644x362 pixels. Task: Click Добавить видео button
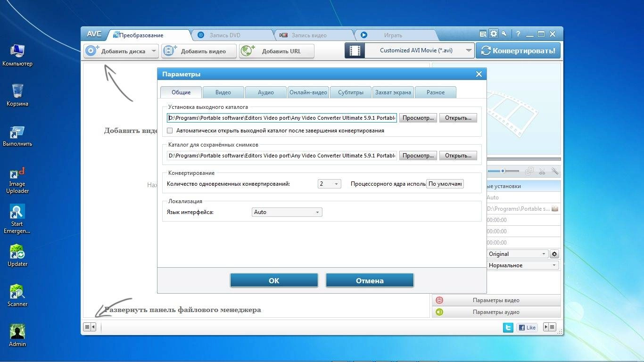(x=199, y=51)
